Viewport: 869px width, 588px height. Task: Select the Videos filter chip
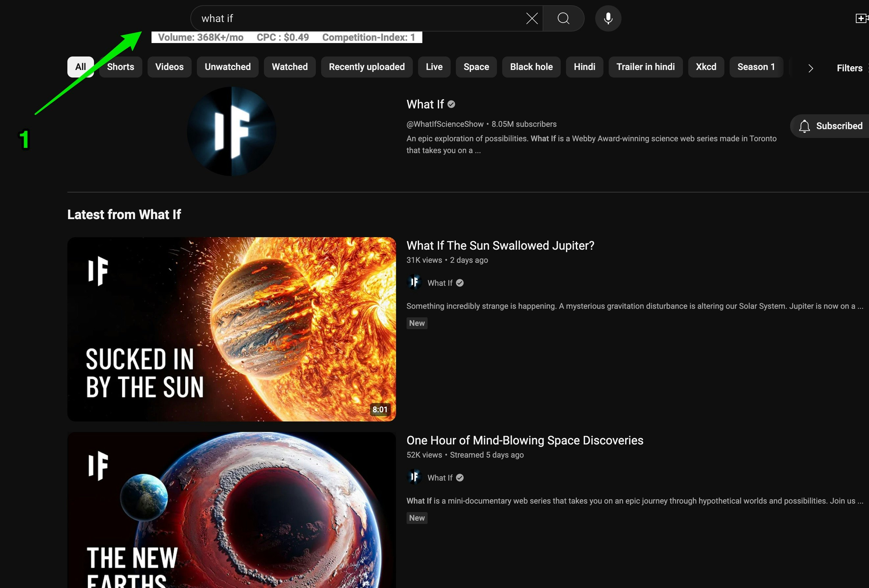(x=169, y=67)
